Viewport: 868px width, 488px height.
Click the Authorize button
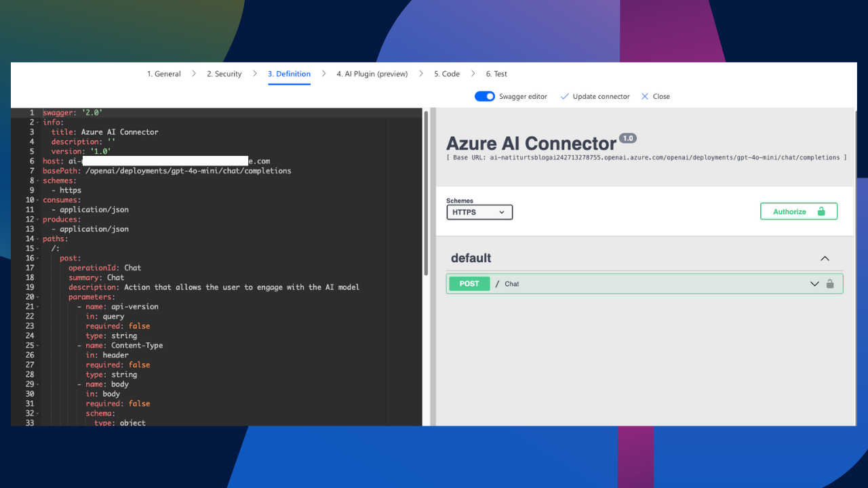(799, 211)
